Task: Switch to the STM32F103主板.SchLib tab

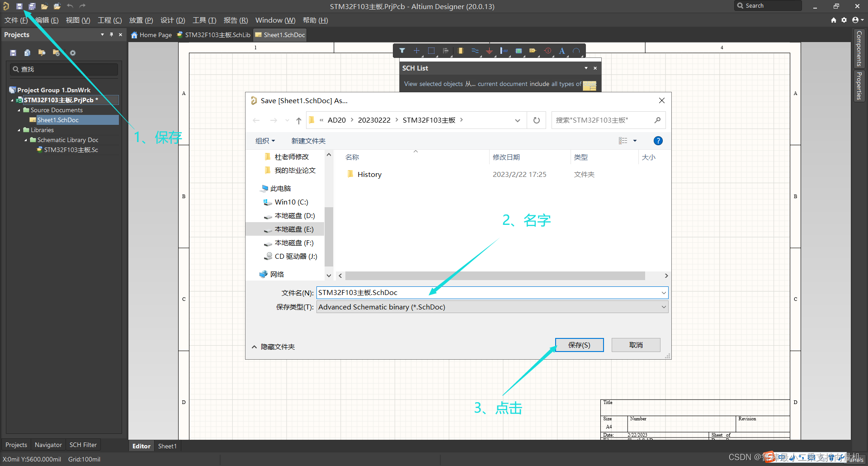Action: coord(213,35)
